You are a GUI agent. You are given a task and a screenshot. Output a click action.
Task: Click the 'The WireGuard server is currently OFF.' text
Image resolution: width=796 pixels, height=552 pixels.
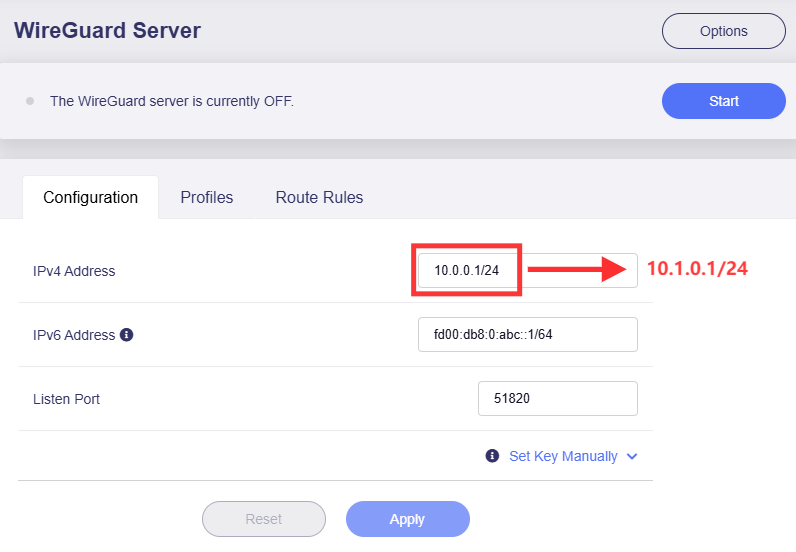pyautogui.click(x=172, y=101)
